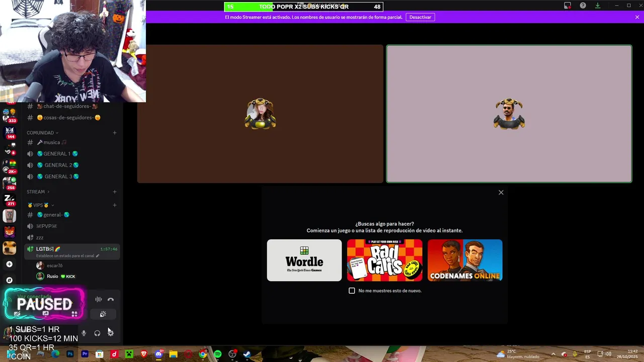Open Discord help question-mark icon
This screenshot has width=644, height=362.
(x=583, y=6)
